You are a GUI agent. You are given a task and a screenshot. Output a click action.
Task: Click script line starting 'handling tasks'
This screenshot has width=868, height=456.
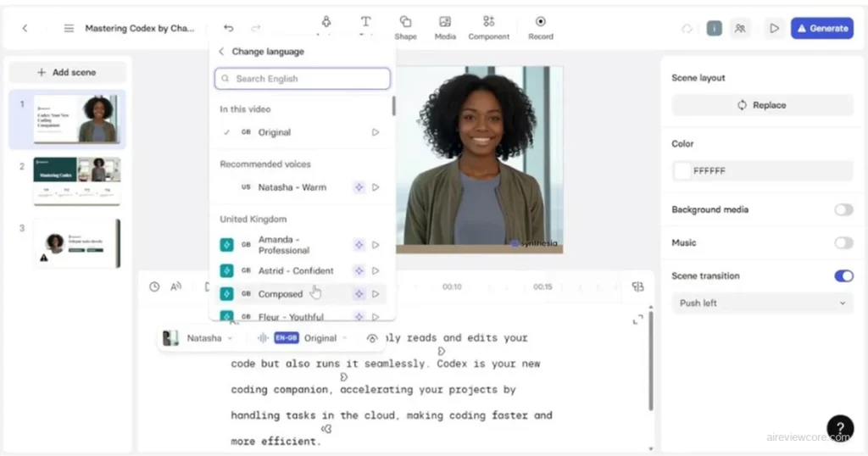(392, 415)
